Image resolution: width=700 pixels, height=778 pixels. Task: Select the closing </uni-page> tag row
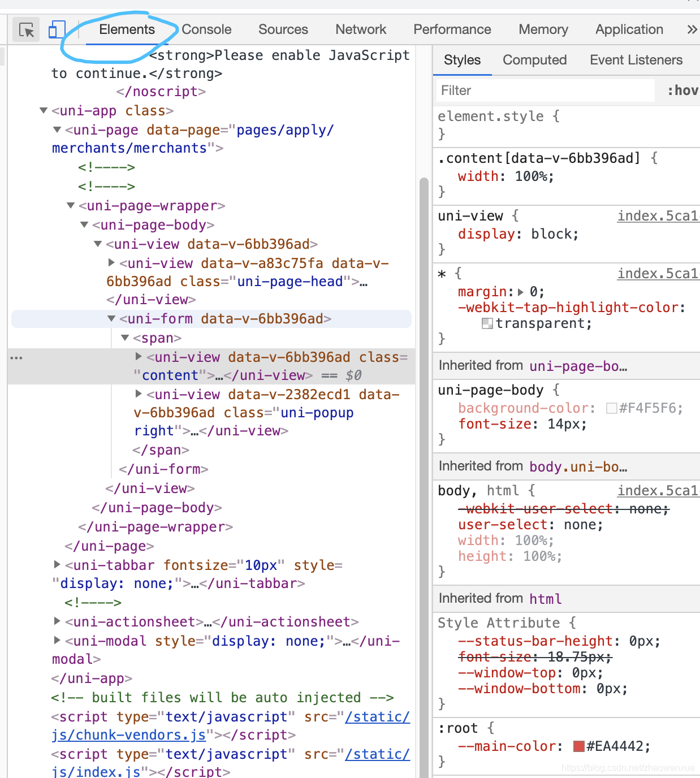(x=109, y=546)
